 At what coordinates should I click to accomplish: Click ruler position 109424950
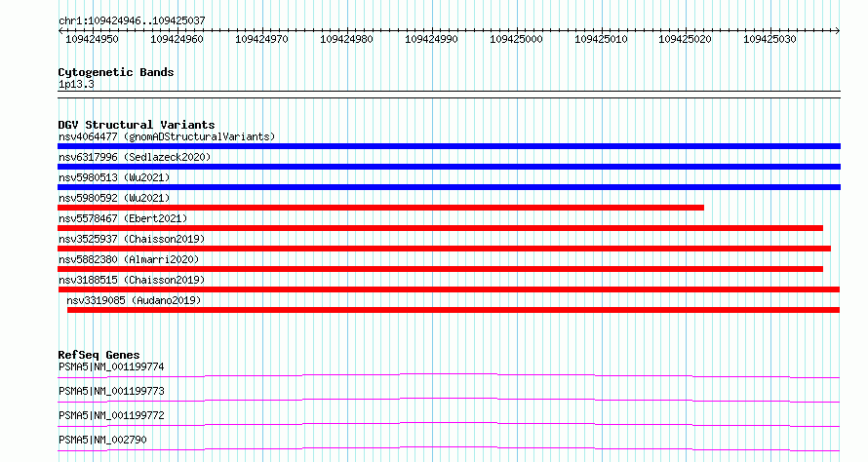[92, 39]
